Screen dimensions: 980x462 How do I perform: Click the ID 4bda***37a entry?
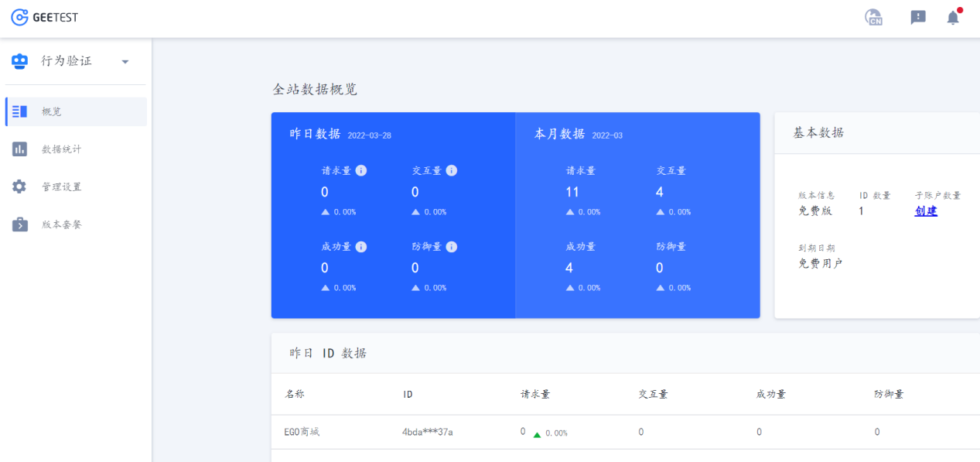tap(428, 432)
